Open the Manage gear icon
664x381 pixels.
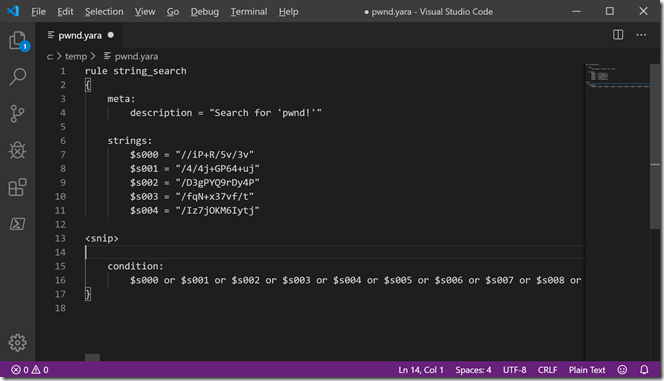point(17,342)
